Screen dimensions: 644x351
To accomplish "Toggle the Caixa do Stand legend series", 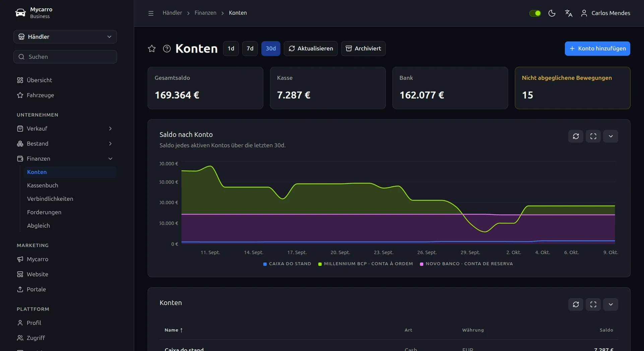I will point(287,264).
